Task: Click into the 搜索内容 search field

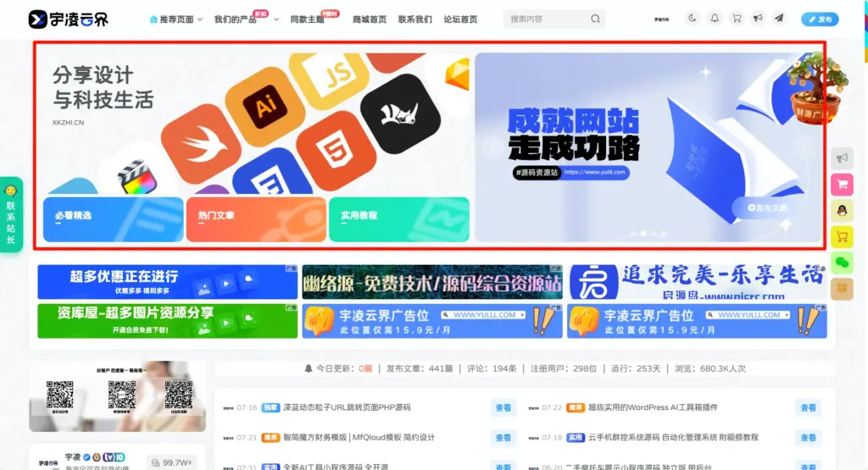Action: 547,19
